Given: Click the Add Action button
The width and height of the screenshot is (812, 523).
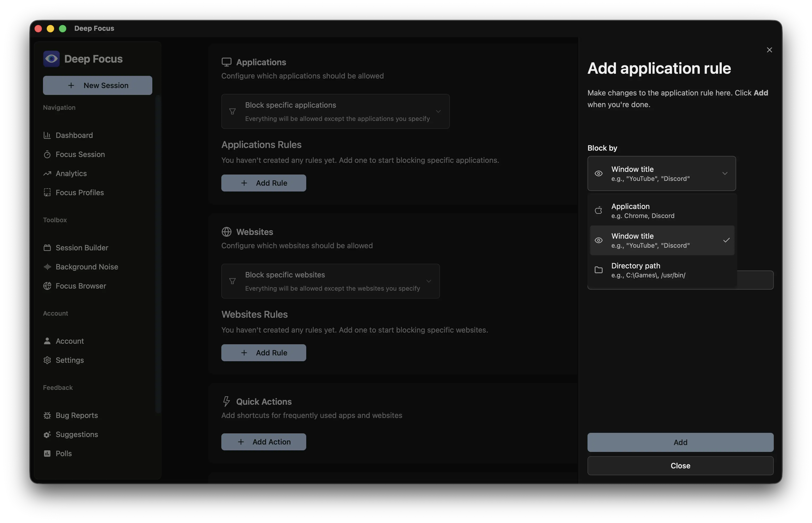Looking at the screenshot, I should (x=263, y=442).
